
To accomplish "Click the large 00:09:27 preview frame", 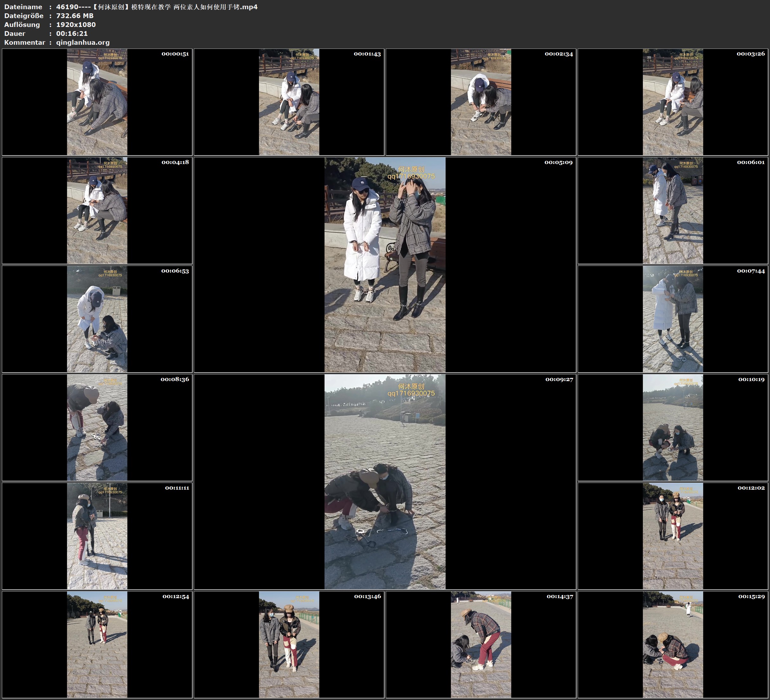I will click(385, 482).
